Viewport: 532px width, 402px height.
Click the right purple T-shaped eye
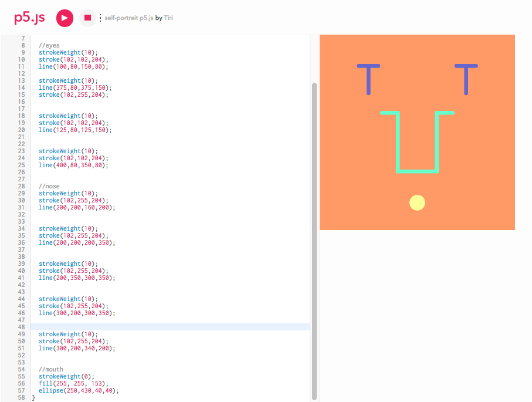[x=466, y=79]
